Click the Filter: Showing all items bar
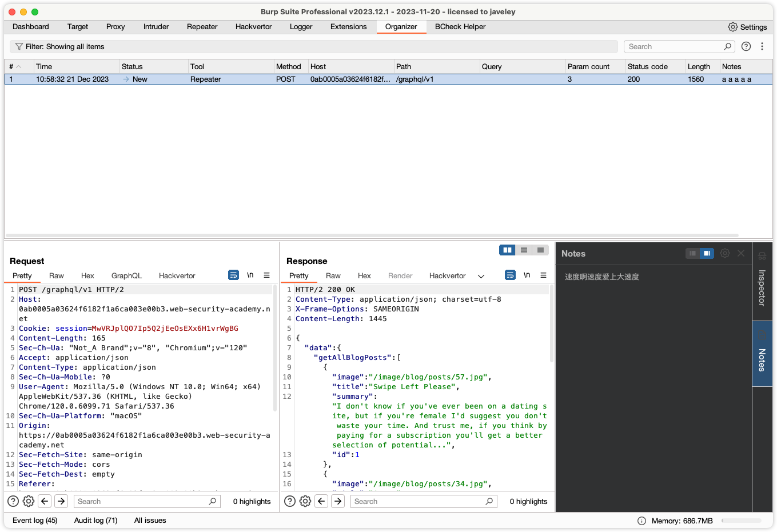 [314, 47]
